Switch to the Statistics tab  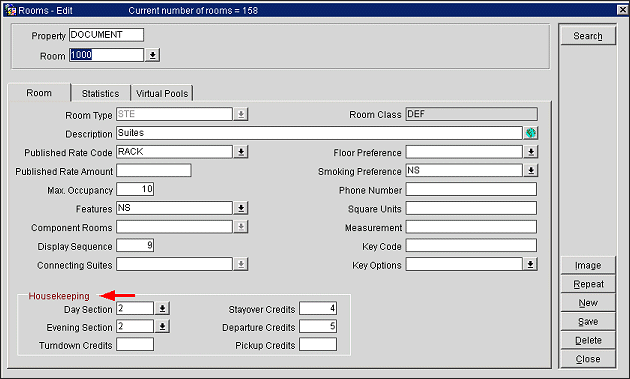coord(100,93)
